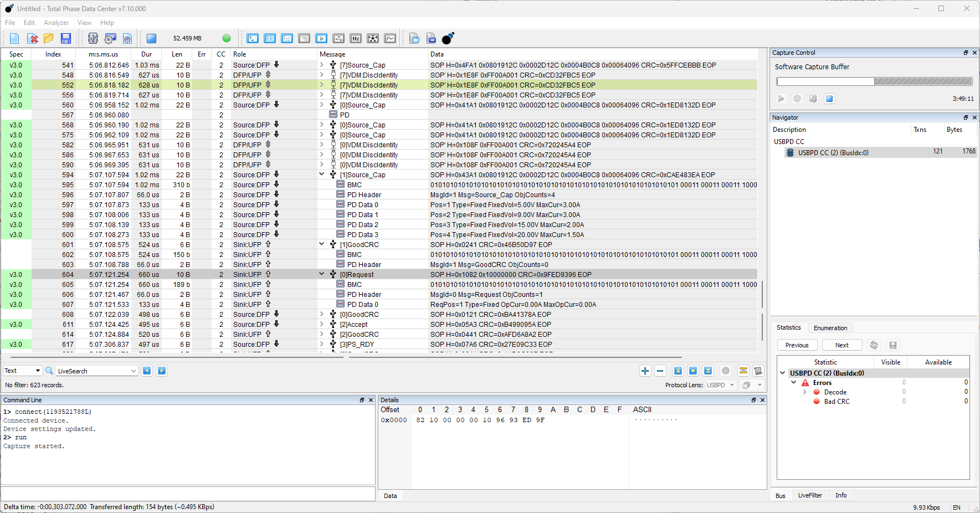
Task: Toggle the capture trigger record icon in Capture Control
Action: [797, 99]
